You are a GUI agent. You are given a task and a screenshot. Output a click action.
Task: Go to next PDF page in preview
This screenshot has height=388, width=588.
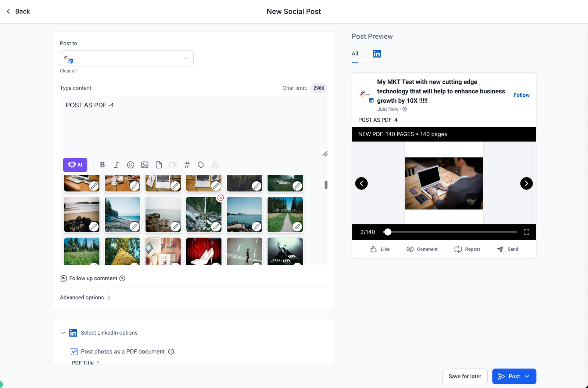pyautogui.click(x=526, y=184)
